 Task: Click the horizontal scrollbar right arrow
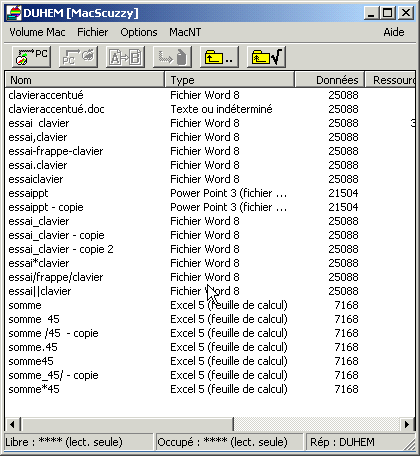coord(407,424)
